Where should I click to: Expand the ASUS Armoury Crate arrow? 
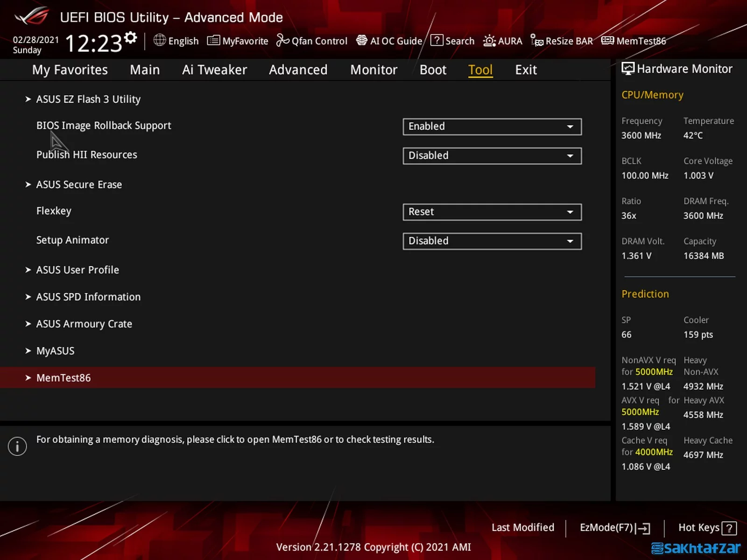[x=28, y=324]
